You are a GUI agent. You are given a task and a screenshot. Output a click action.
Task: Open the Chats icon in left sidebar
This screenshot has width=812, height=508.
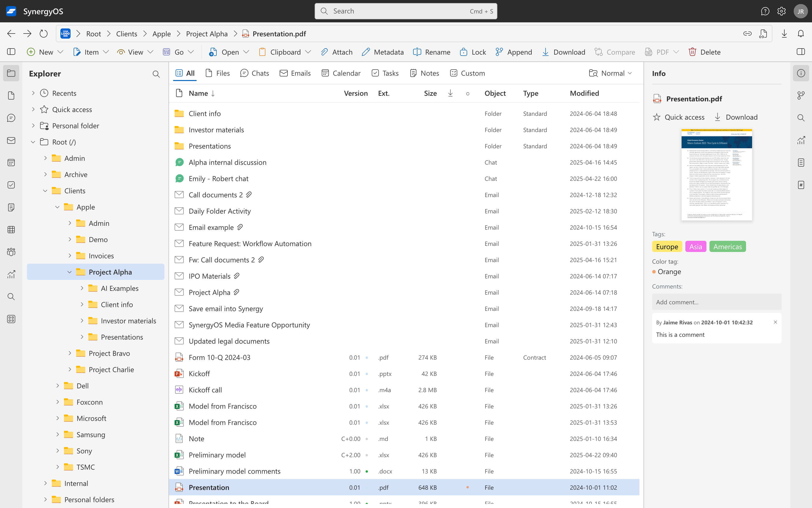point(11,118)
